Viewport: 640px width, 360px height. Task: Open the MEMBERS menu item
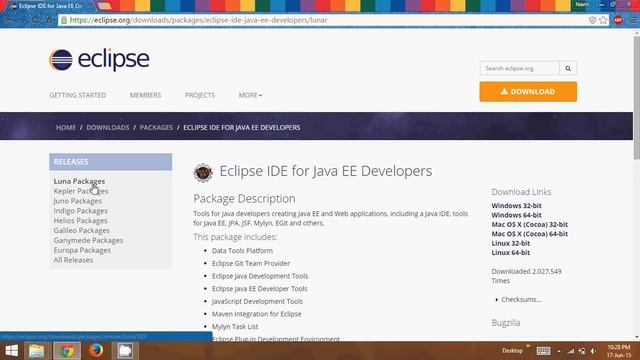pyautogui.click(x=145, y=95)
